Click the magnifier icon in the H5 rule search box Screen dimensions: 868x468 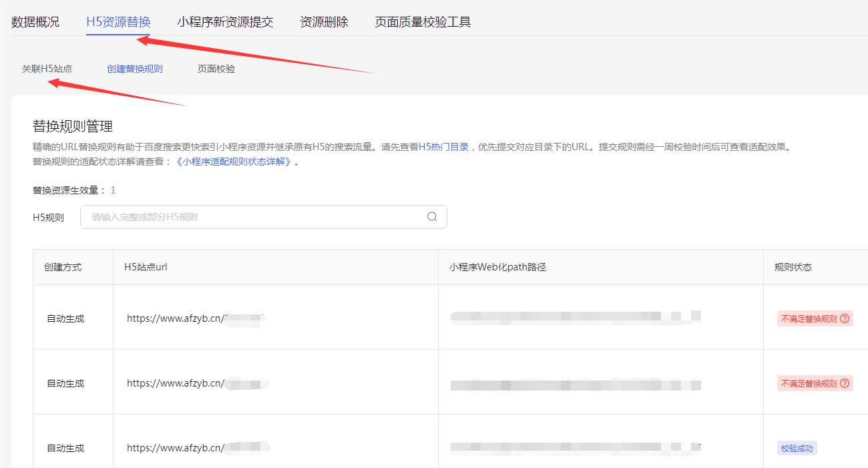(431, 217)
